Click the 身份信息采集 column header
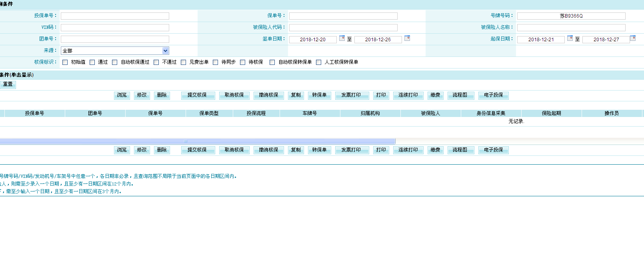Image resolution: width=644 pixels, height=260 pixels. 491,113
